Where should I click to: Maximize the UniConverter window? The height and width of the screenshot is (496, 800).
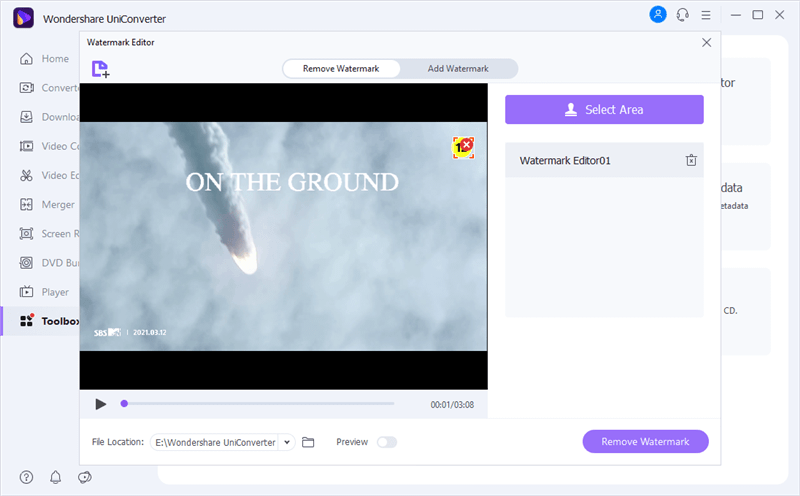[758, 15]
